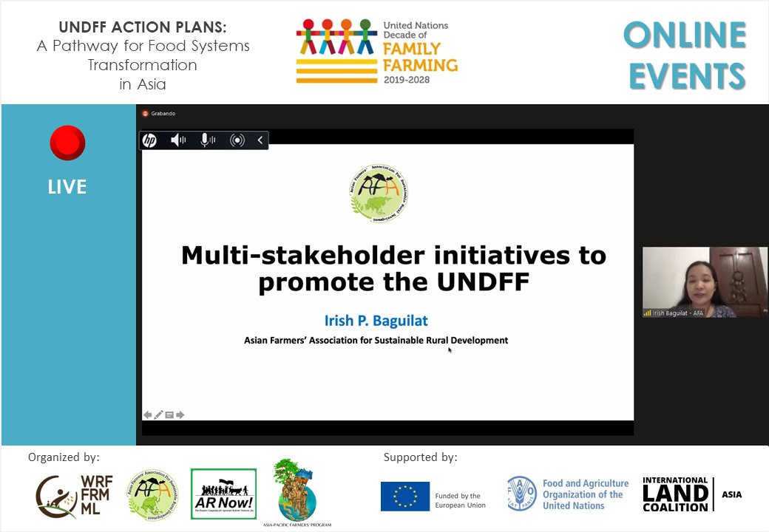Click 'UNDFF ACTION PLANS:' heading
The height and width of the screenshot is (532, 769).
(143, 27)
